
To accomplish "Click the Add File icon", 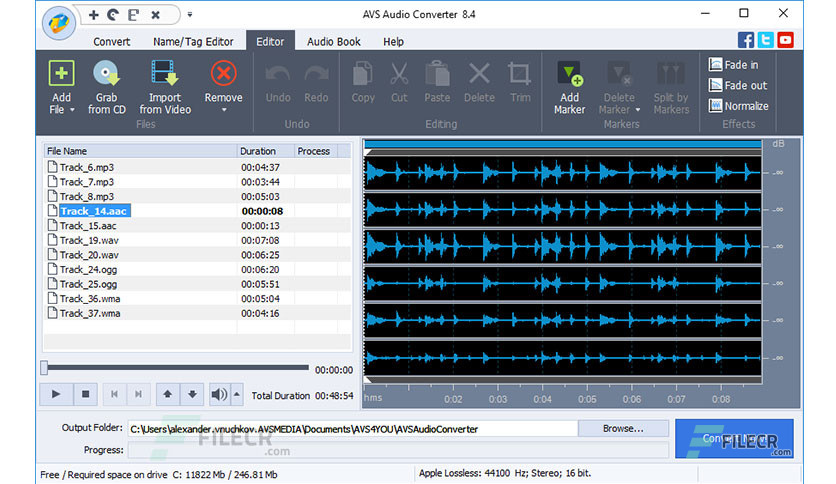I will tap(61, 74).
